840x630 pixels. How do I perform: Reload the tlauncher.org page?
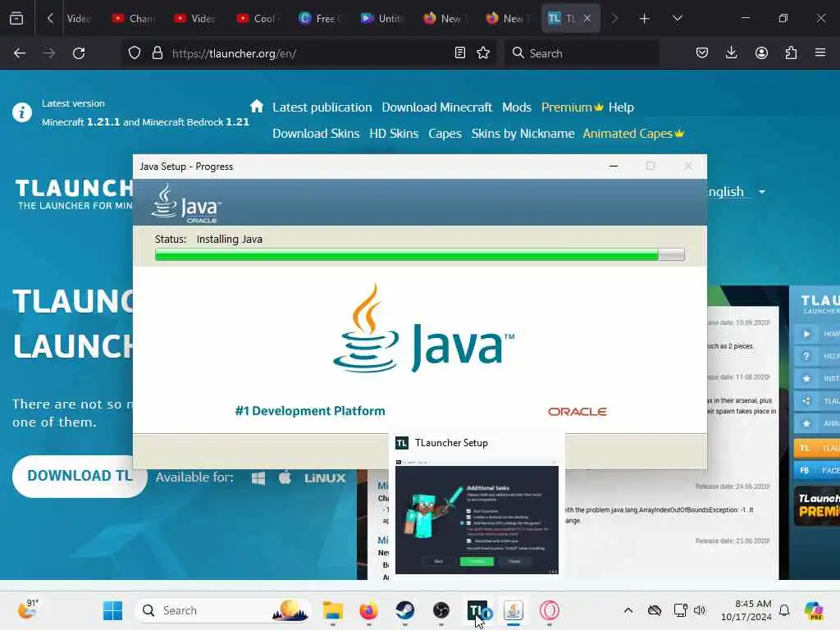click(x=79, y=53)
